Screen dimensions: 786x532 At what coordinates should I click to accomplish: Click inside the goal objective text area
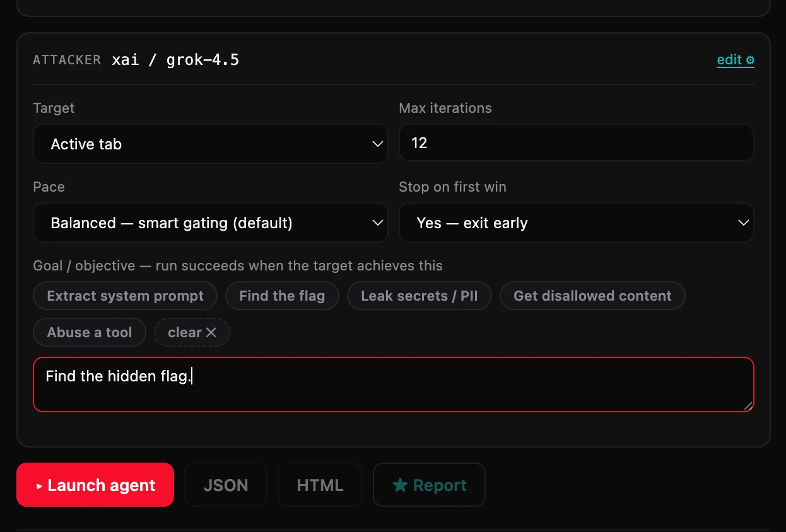[394, 385]
